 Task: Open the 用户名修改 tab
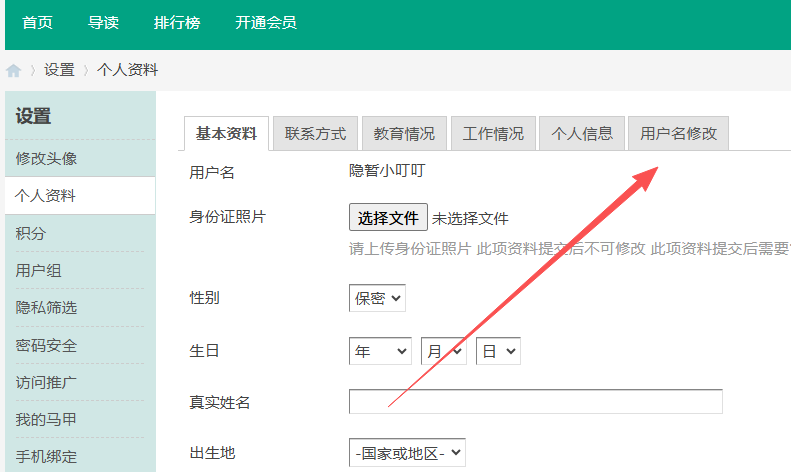[x=678, y=133]
